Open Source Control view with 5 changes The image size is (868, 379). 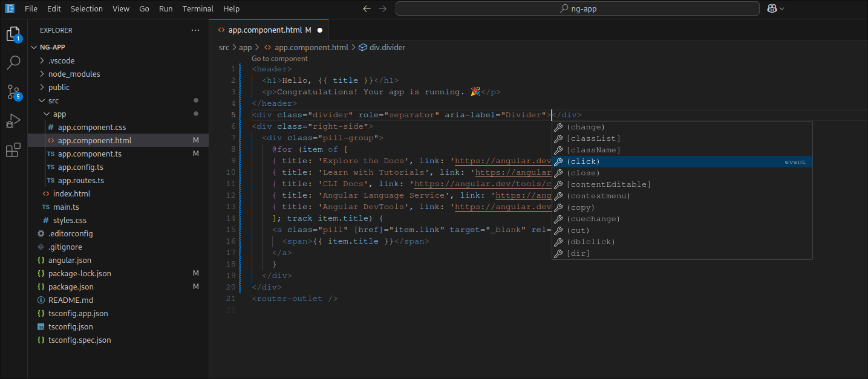(13, 92)
